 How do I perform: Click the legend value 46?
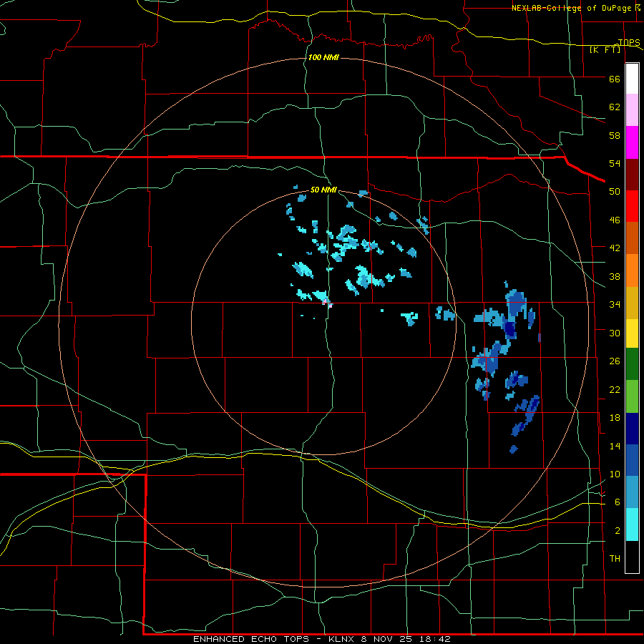615,220
